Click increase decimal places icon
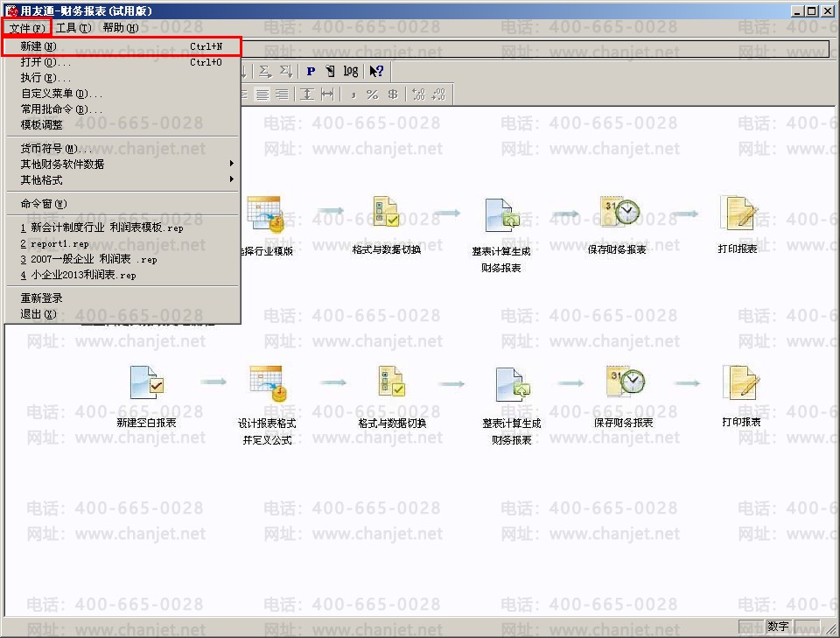The height and width of the screenshot is (638, 840). click(x=418, y=95)
